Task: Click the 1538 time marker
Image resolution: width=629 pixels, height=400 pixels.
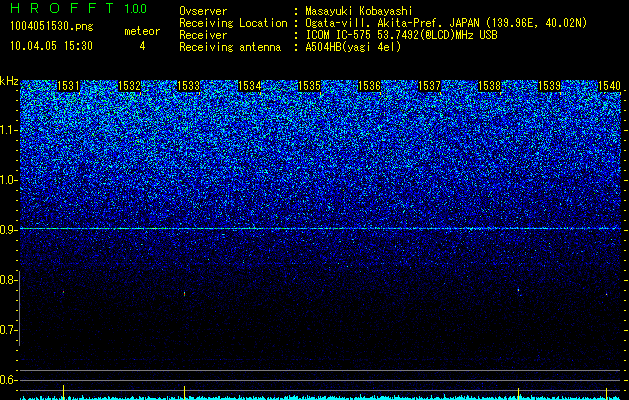Action: 489,86
